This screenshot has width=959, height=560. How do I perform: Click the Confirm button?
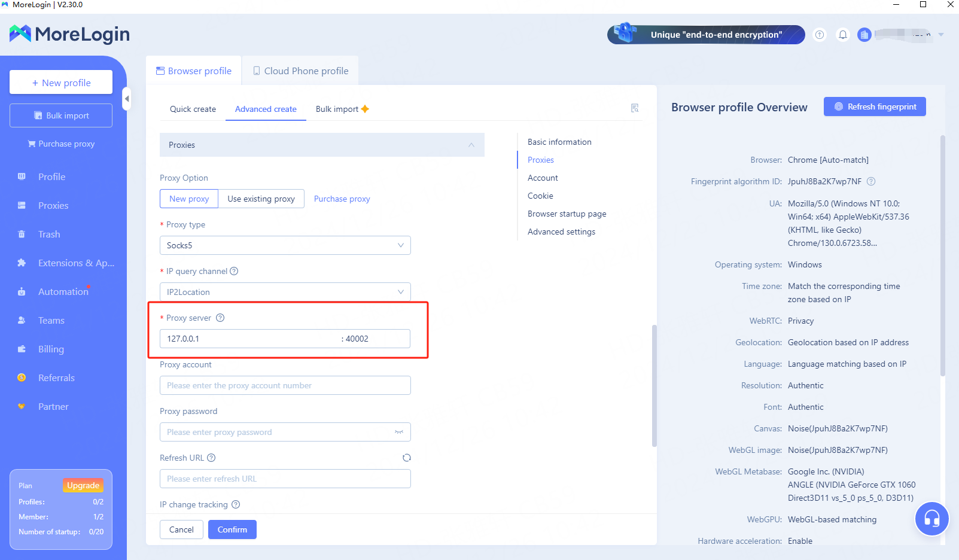click(x=232, y=529)
